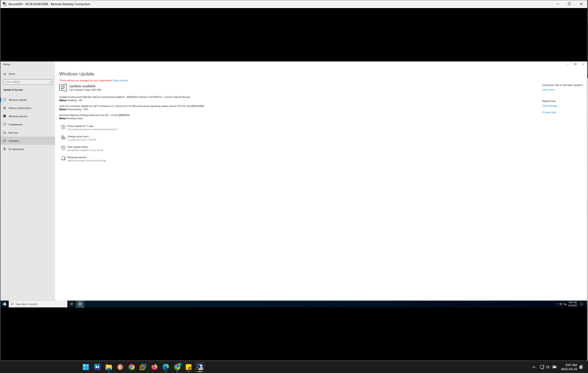Screen dimensions: 588x373
Task: Click the Updates available heading
Action: coord(83,86)
